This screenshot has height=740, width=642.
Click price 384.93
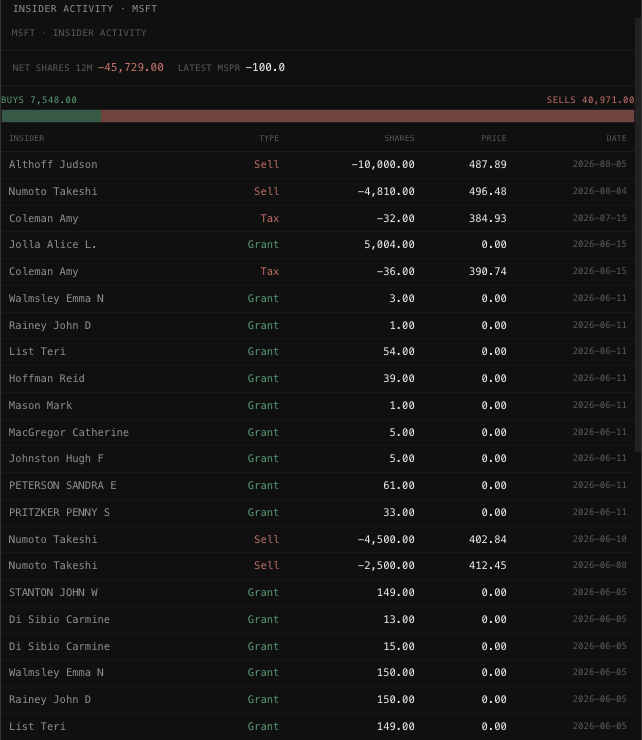pos(488,219)
